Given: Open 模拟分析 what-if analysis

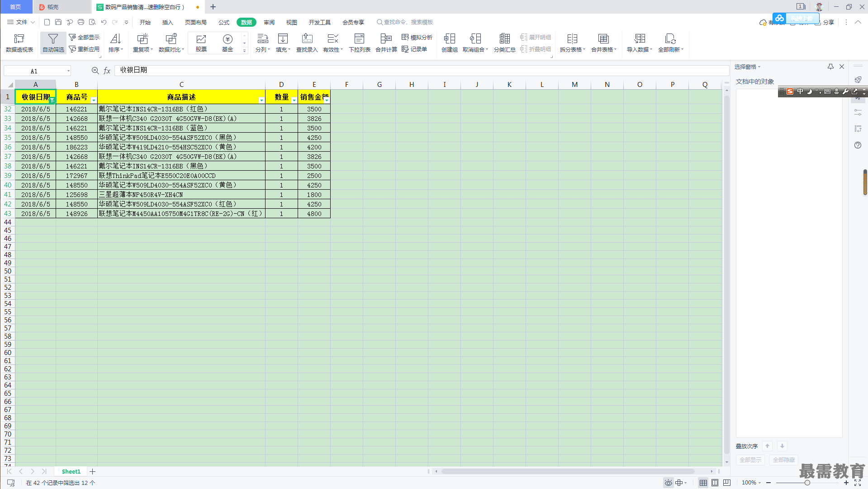Looking at the screenshot, I should point(417,37).
